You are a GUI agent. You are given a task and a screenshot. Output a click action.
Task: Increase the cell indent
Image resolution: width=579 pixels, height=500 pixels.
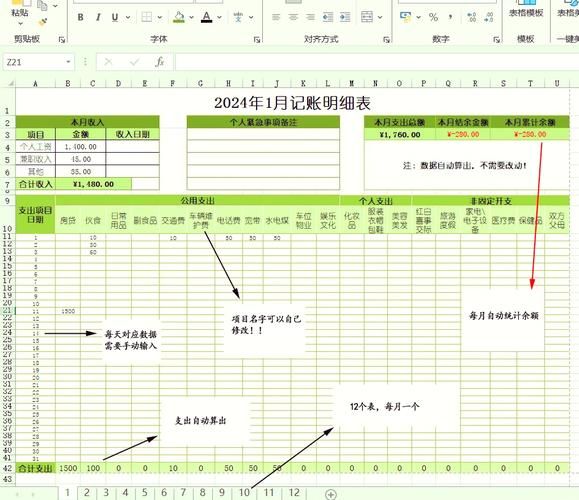(x=345, y=17)
